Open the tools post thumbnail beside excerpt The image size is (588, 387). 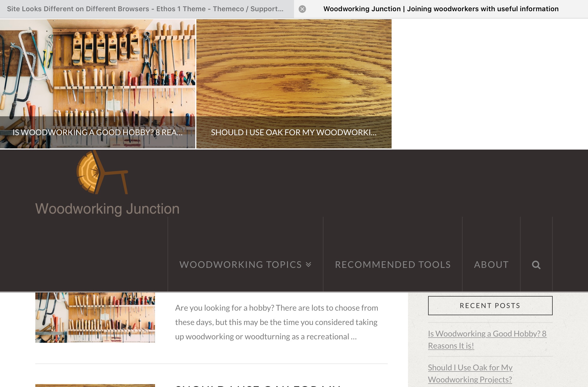[x=95, y=317]
